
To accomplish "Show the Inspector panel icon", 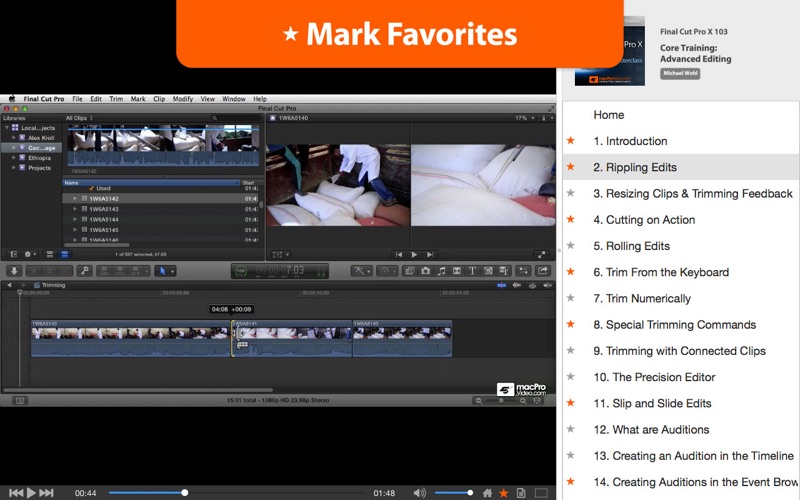I will [x=523, y=271].
